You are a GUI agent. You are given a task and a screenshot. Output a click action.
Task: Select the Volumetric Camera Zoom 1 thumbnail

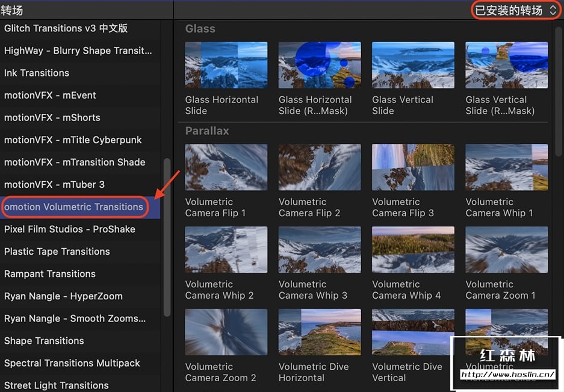click(507, 250)
